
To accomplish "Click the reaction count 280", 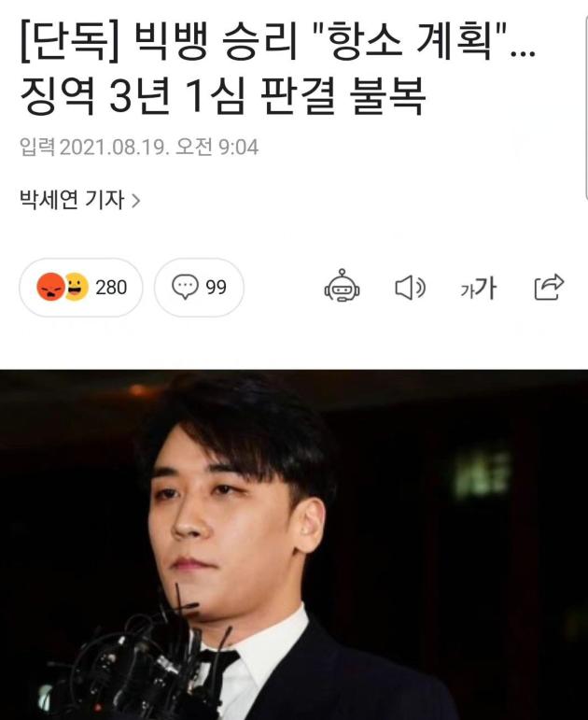I will click(x=111, y=288).
